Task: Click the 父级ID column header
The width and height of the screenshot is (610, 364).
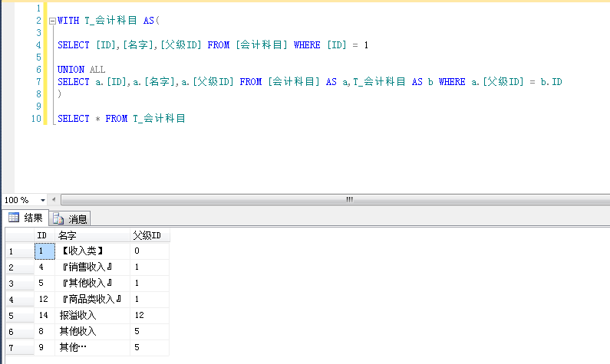Action: (x=150, y=235)
